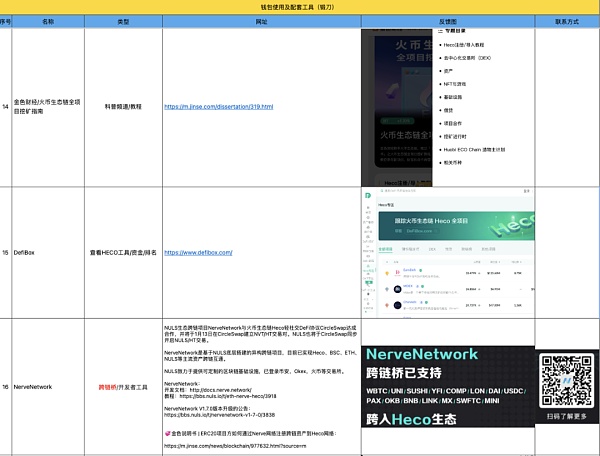Image resolution: width=600 pixels, height=456 pixels.
Task: Open the jinse.com dissertation link
Action: (x=218, y=106)
